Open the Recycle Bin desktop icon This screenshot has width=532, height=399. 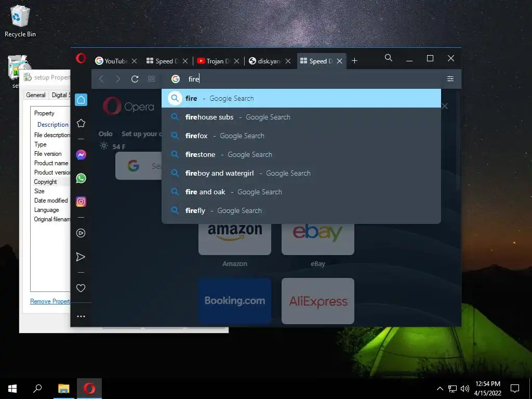20,21
